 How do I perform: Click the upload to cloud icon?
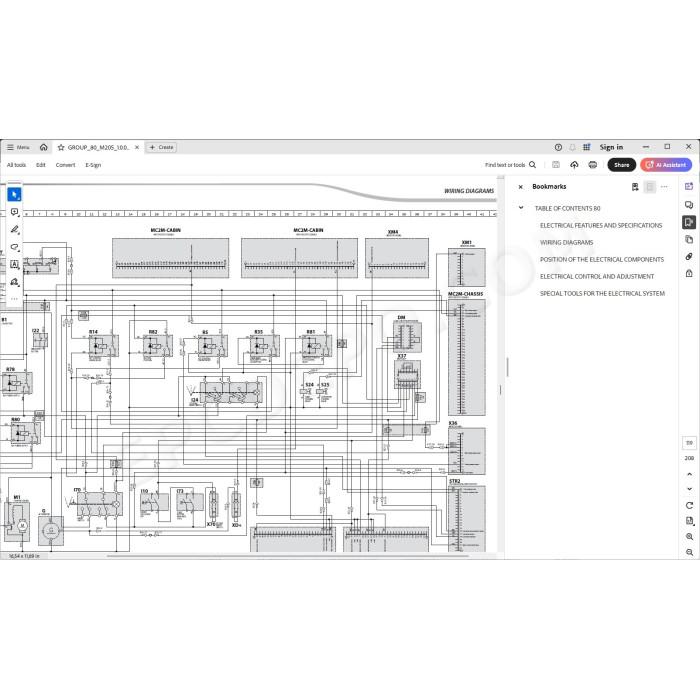pos(574,165)
